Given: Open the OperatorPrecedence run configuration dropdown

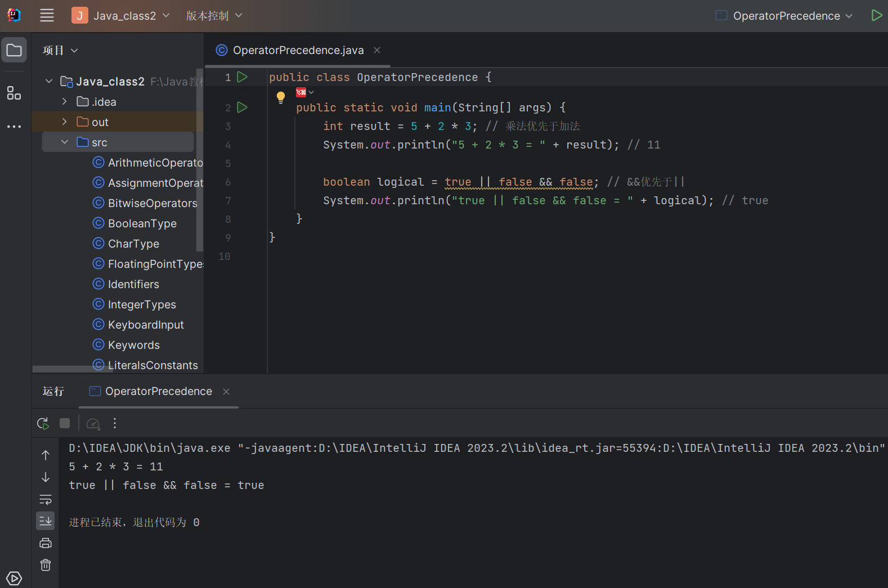Looking at the screenshot, I should [x=784, y=16].
